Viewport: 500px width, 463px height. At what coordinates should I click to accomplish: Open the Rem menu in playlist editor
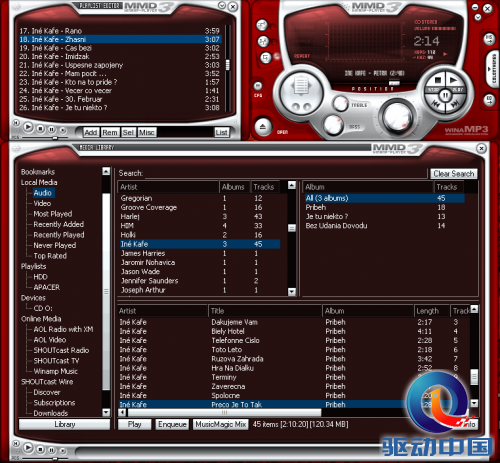pyautogui.click(x=110, y=132)
